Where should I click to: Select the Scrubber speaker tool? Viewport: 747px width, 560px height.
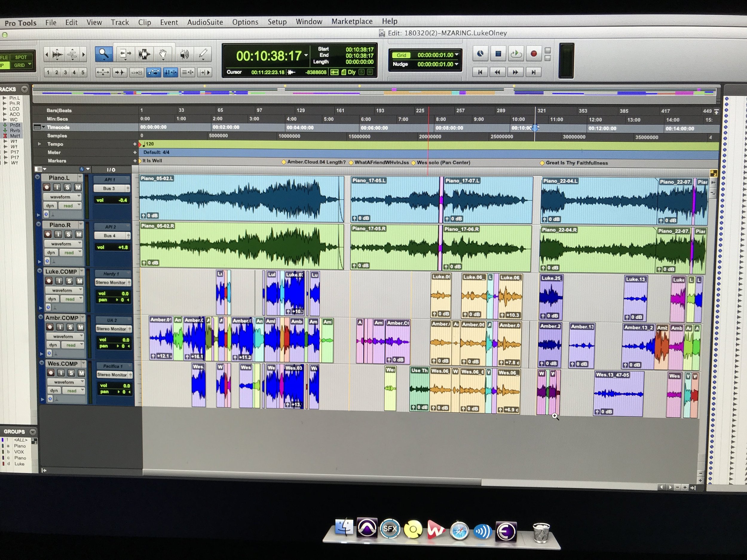click(x=184, y=54)
